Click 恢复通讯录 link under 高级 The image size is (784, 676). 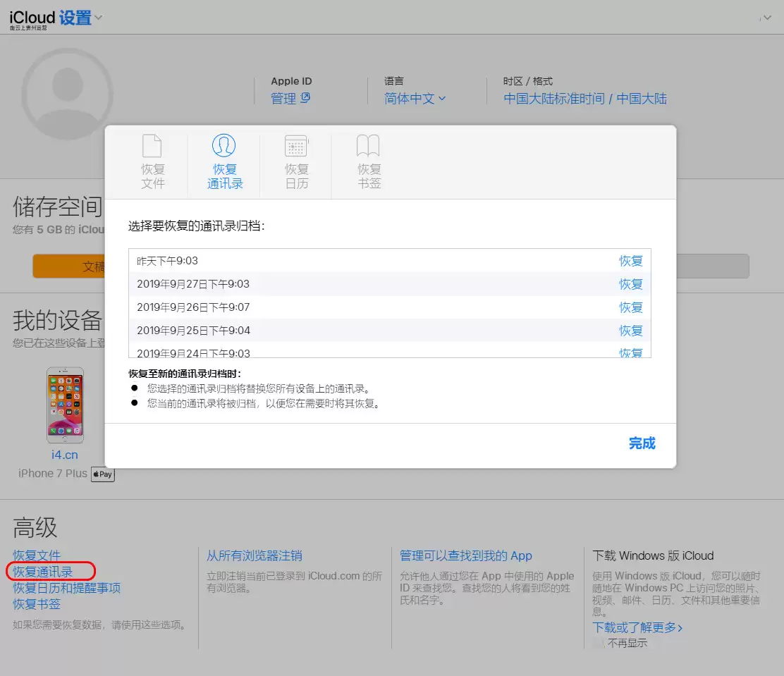point(42,572)
